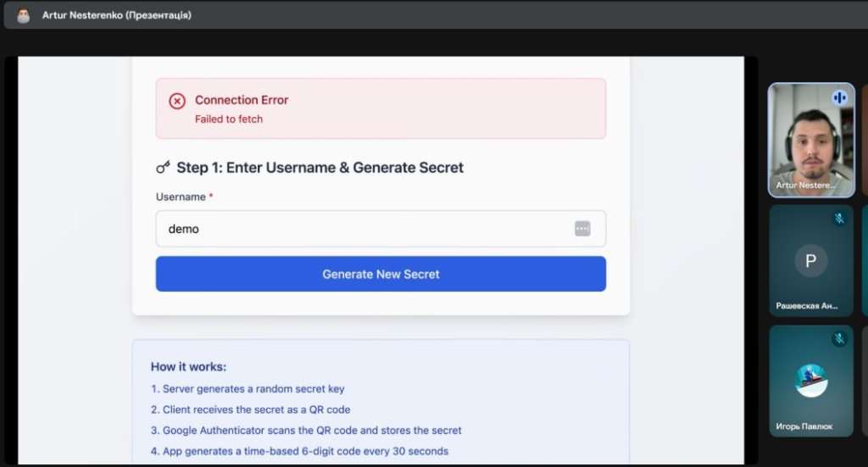Click the Google Authenticator scans QR code line

point(306,431)
